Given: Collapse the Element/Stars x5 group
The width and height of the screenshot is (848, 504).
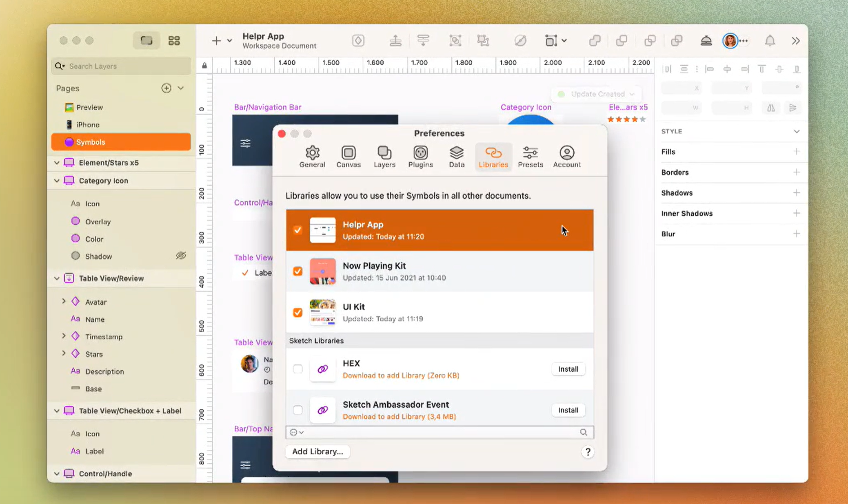Looking at the screenshot, I should (57, 163).
